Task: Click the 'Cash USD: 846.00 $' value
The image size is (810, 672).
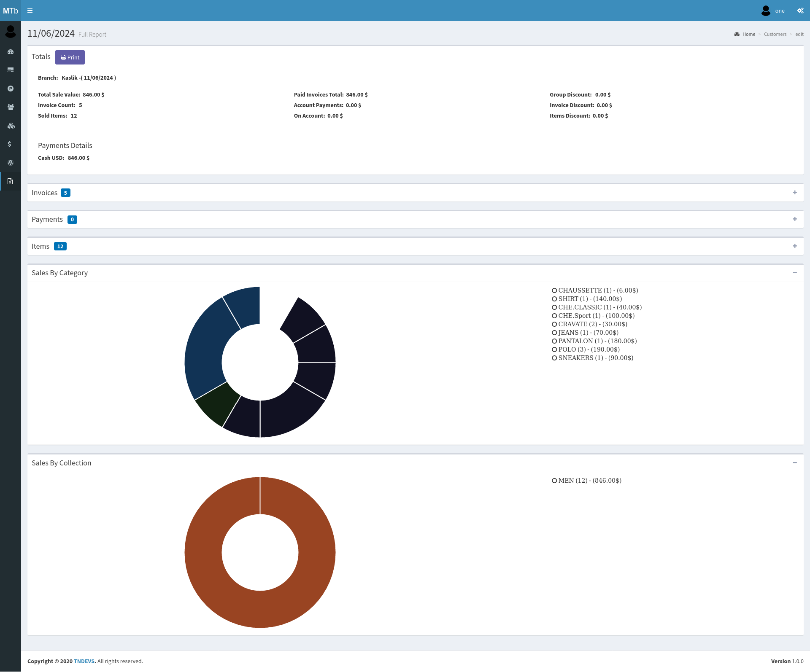Action: click(x=78, y=158)
